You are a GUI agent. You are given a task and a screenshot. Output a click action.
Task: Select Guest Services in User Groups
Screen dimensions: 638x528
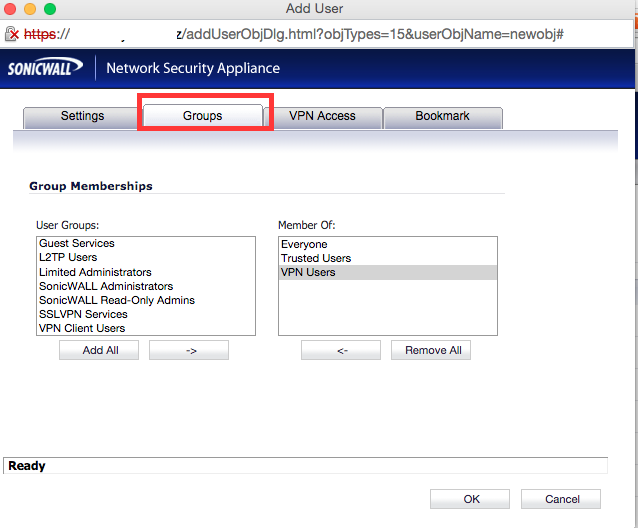click(x=146, y=243)
